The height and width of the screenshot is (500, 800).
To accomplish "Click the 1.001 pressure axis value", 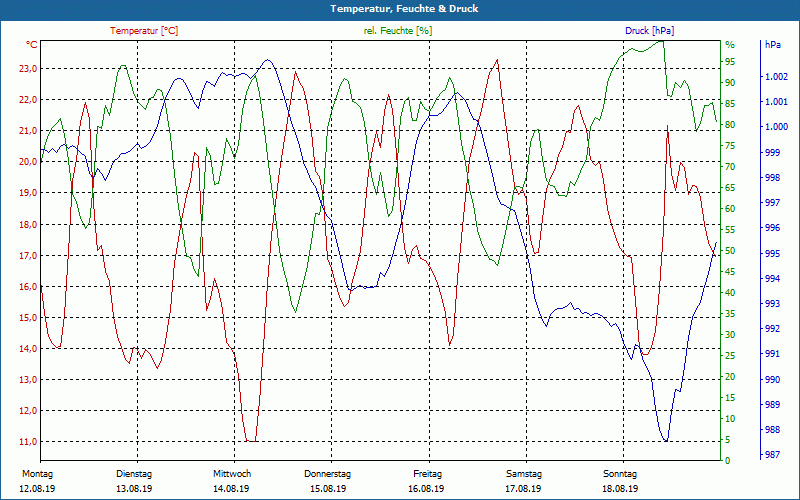I will click(776, 102).
